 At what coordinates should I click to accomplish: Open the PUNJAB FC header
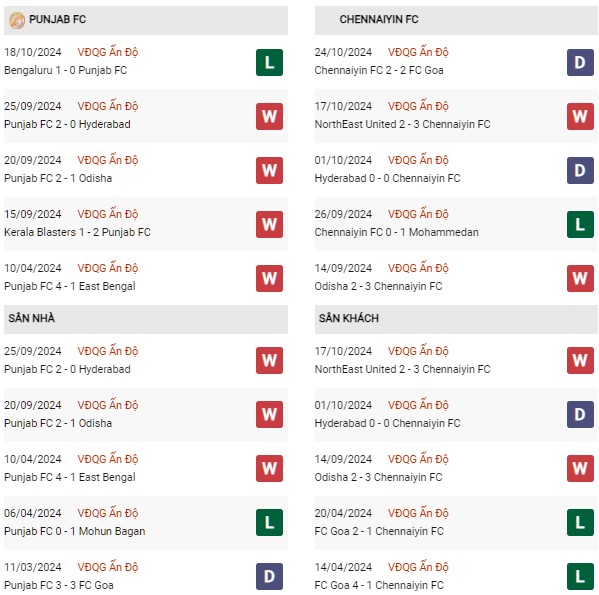146,20
